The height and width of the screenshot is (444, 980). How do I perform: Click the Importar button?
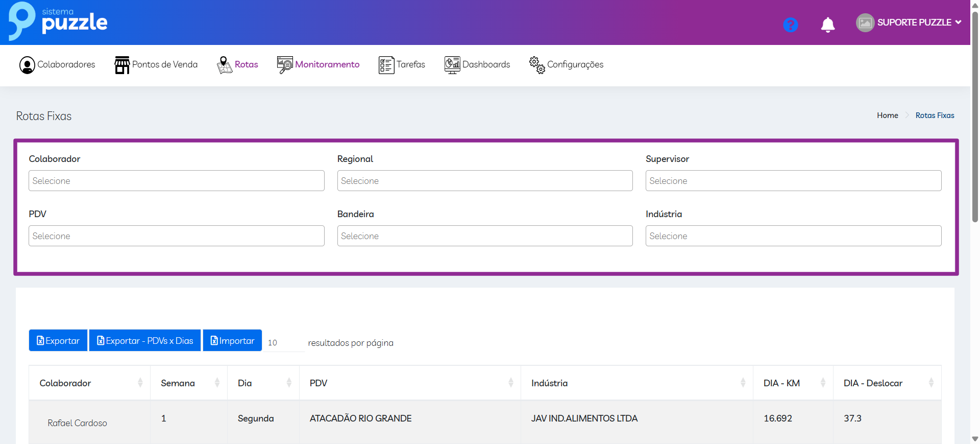coord(232,341)
